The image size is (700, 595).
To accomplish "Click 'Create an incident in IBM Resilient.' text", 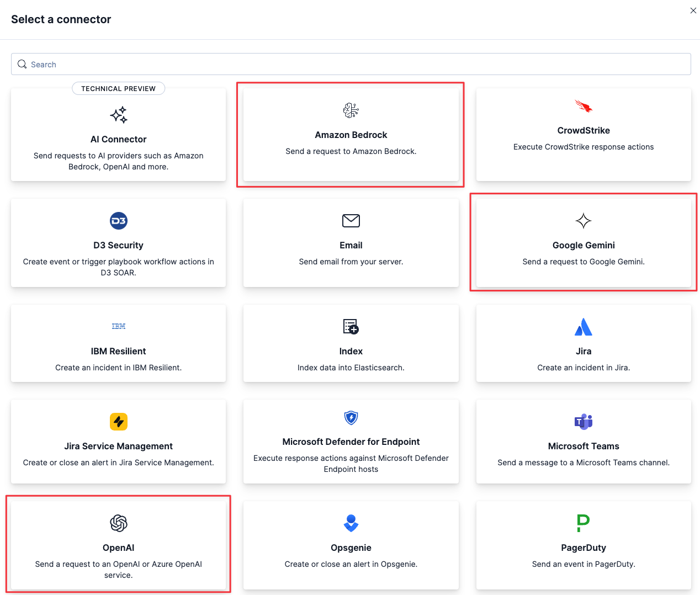I will pyautogui.click(x=119, y=368).
